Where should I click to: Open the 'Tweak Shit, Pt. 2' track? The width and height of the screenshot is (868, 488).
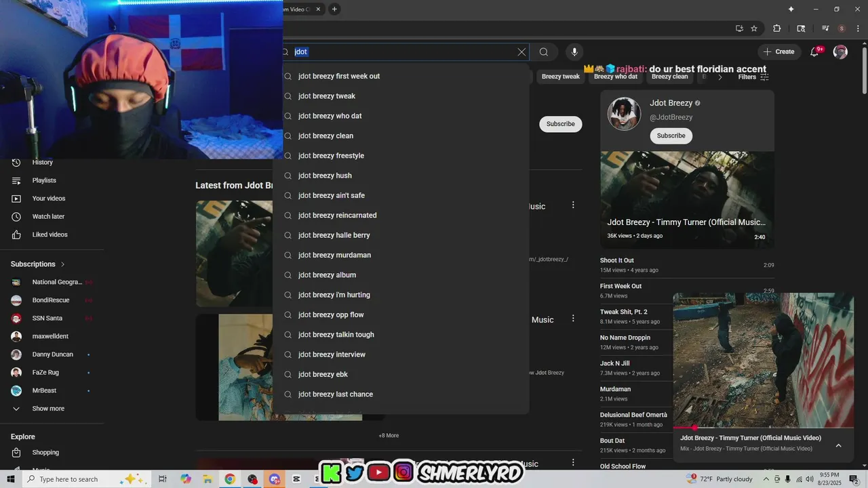pos(623,312)
